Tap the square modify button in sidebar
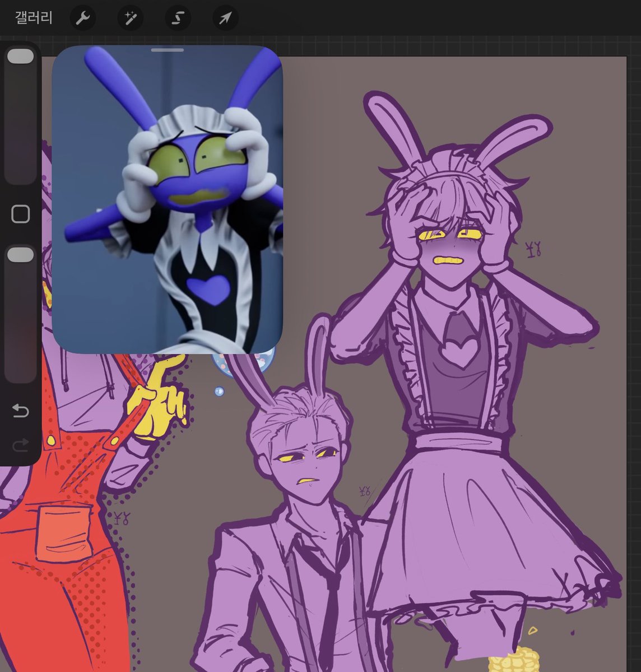The height and width of the screenshot is (672, 641). [21, 213]
